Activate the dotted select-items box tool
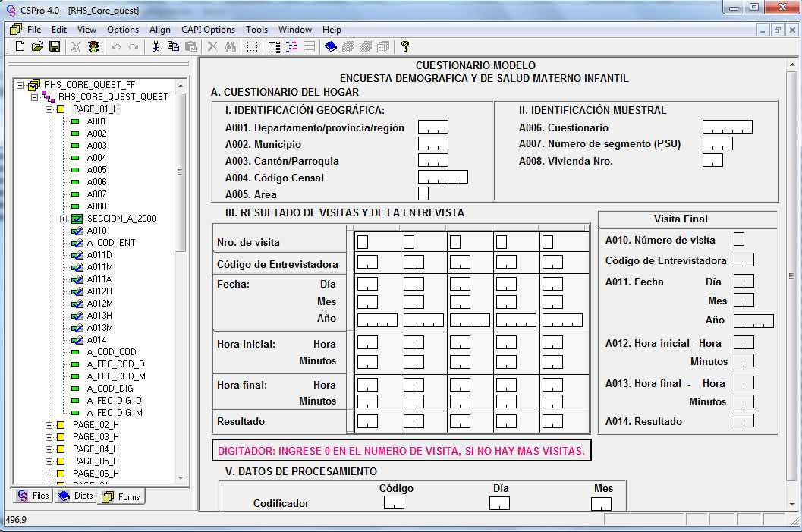Image resolution: width=802 pixels, height=532 pixels. (x=252, y=46)
